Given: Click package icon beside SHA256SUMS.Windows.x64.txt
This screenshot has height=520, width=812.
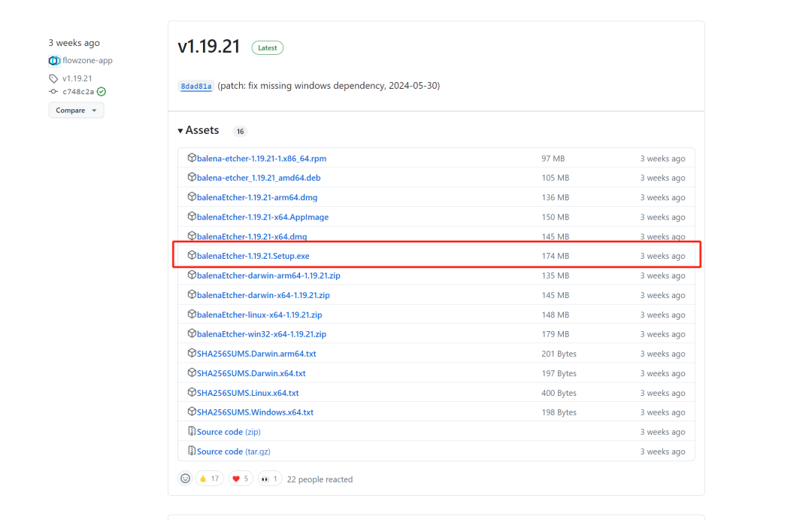Looking at the screenshot, I should click(192, 412).
